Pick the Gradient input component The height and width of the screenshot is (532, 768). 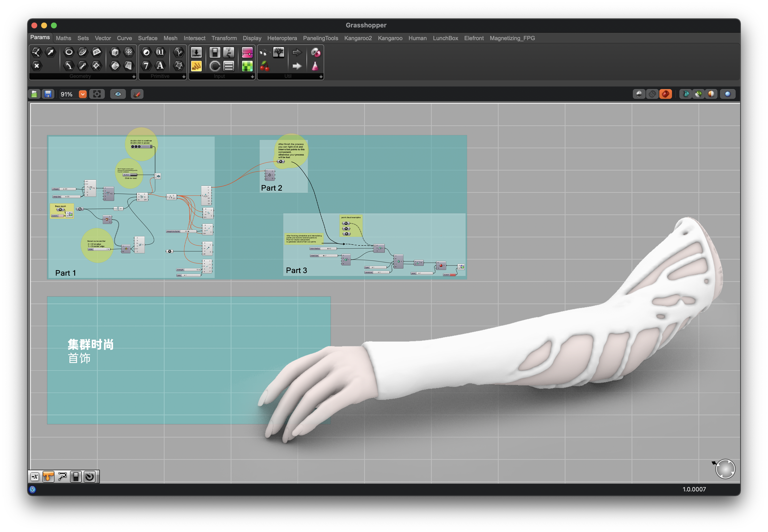(247, 52)
